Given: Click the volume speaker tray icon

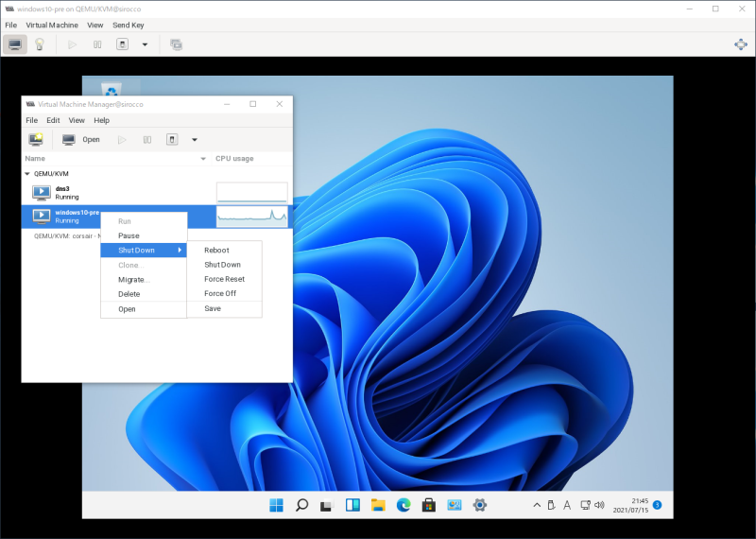Looking at the screenshot, I should [599, 505].
